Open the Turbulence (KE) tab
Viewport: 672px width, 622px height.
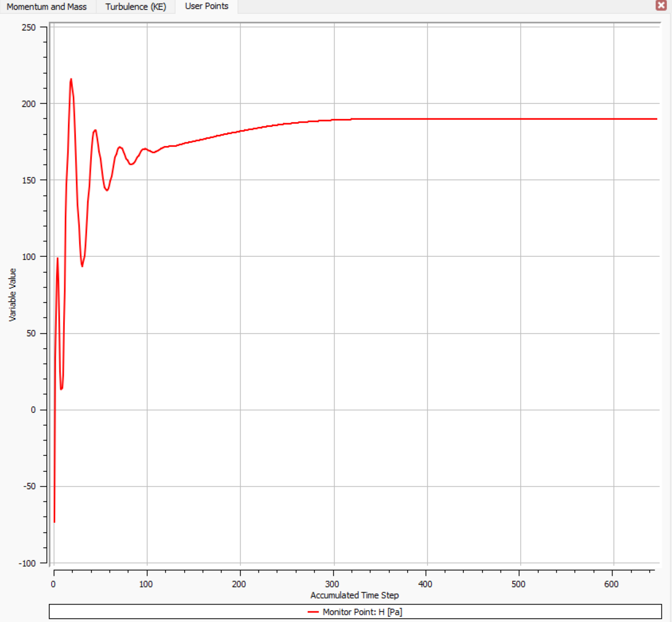[136, 7]
